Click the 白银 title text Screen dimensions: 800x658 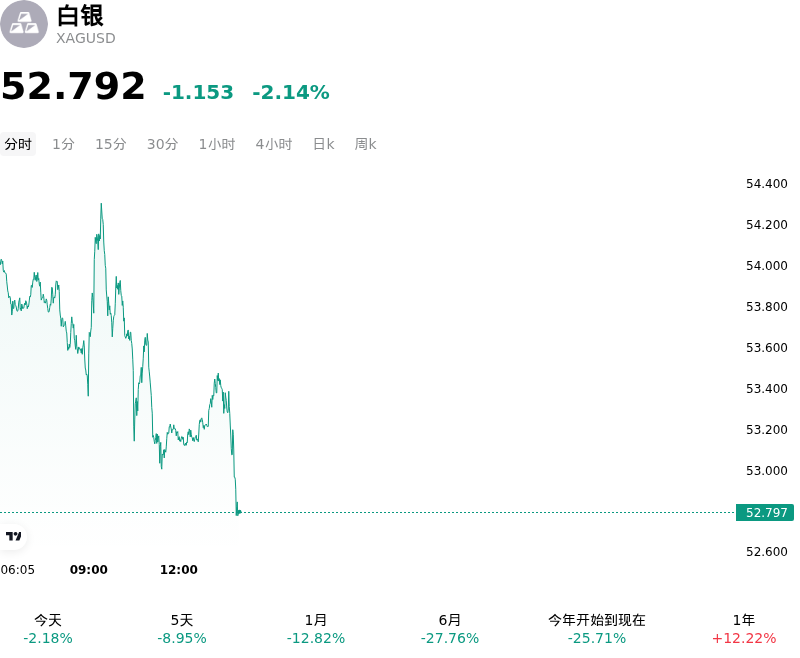pos(80,15)
